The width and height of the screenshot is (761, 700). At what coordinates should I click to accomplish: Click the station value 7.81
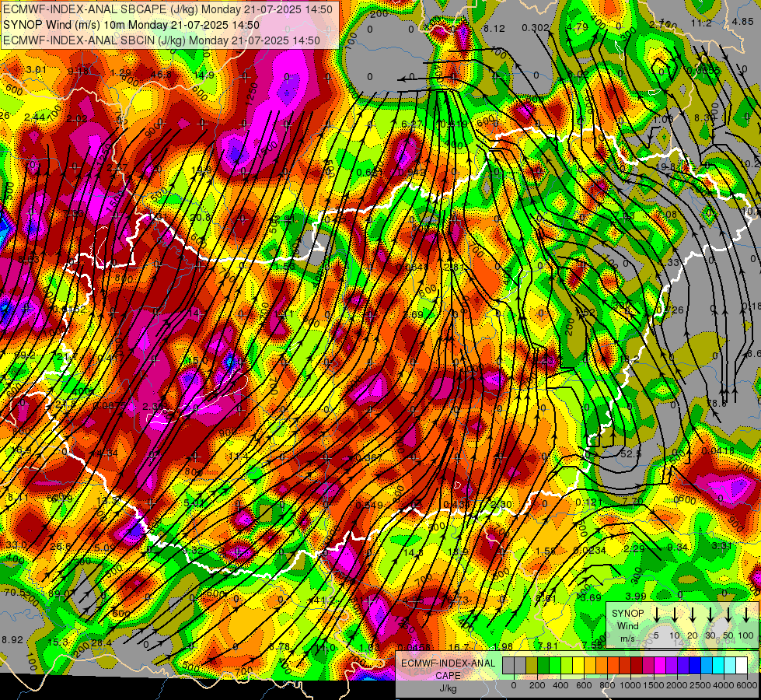(x=548, y=646)
